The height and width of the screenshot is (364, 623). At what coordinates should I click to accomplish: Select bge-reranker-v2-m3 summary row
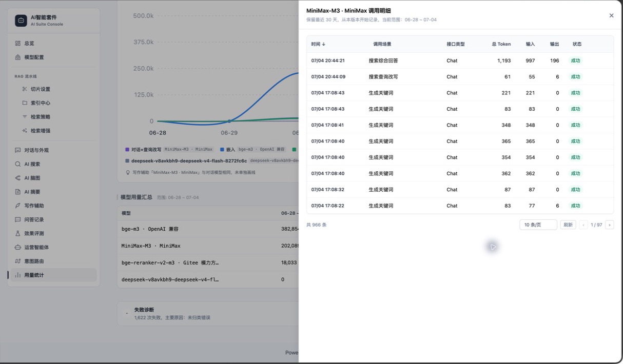point(208,262)
